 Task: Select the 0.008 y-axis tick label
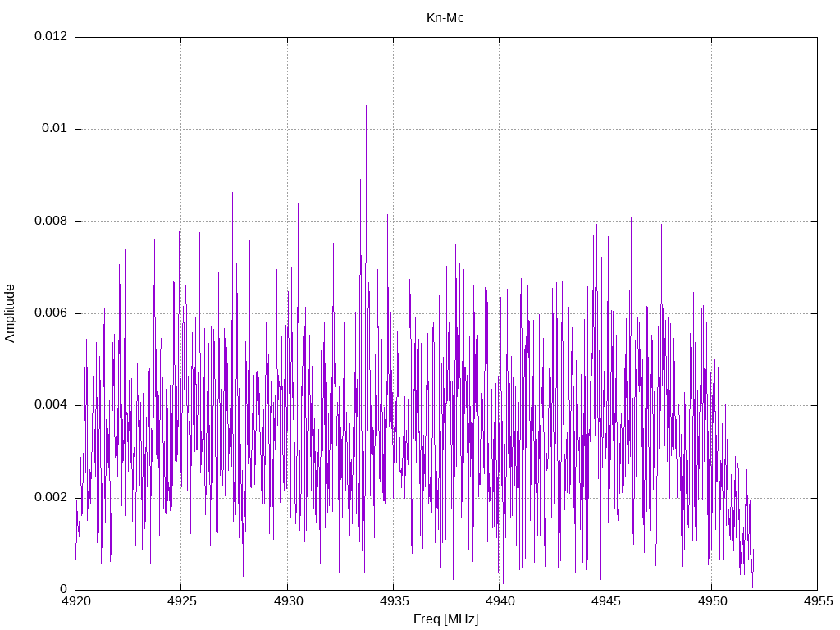pyautogui.click(x=52, y=221)
